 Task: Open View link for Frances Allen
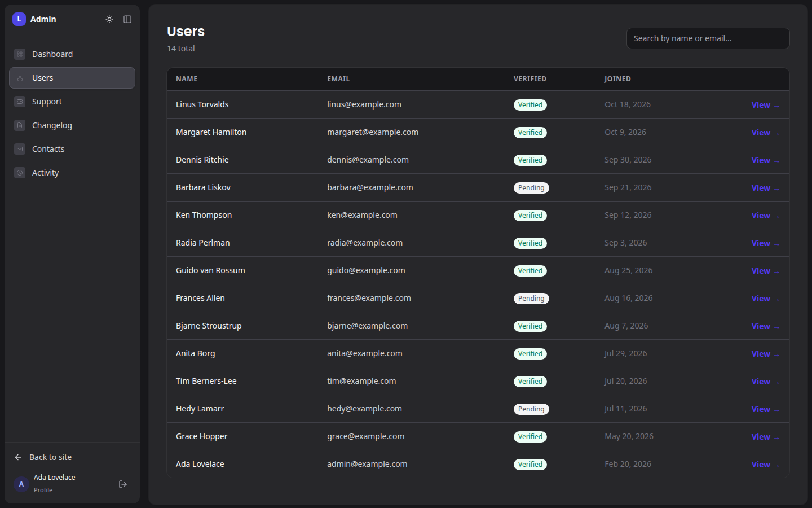point(765,299)
